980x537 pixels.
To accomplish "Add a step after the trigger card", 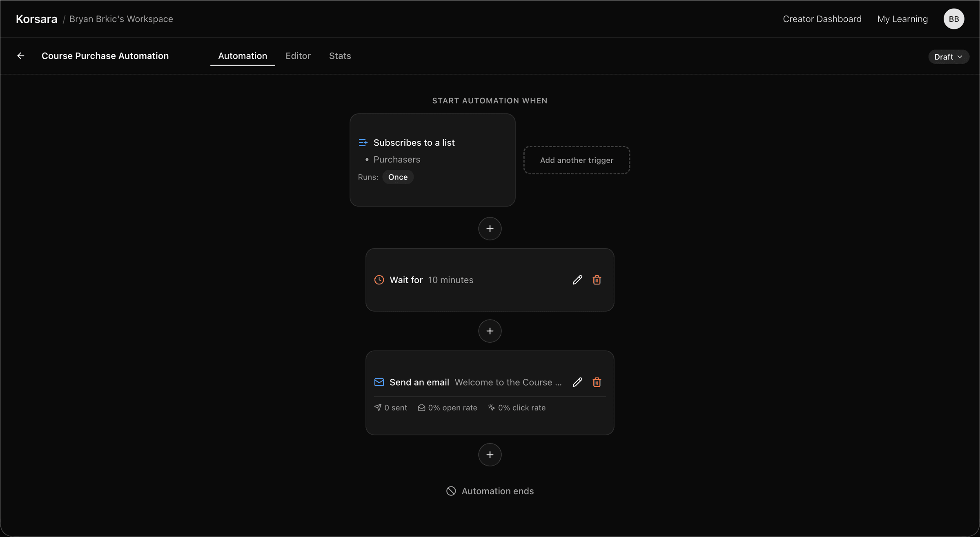I will 490,229.
